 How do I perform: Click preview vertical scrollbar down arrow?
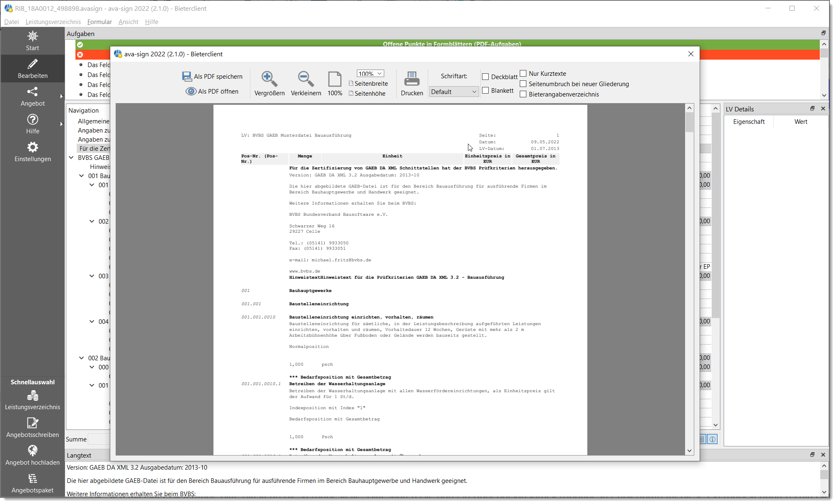tap(689, 451)
